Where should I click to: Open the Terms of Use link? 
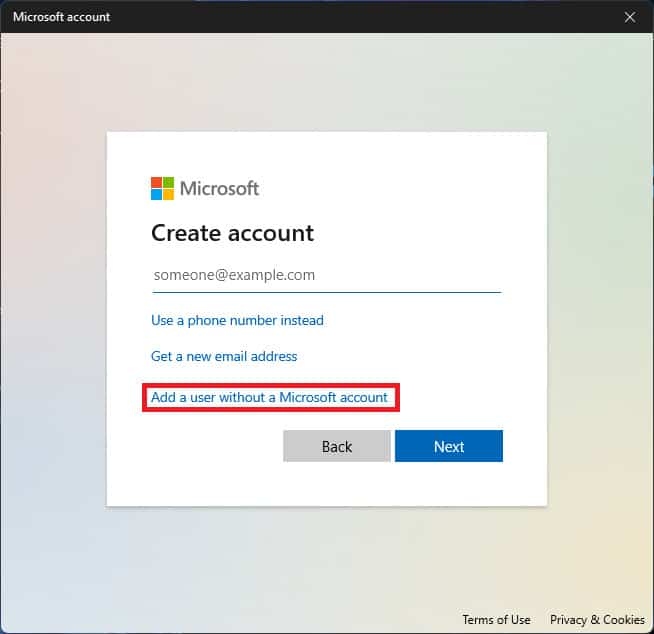click(496, 620)
